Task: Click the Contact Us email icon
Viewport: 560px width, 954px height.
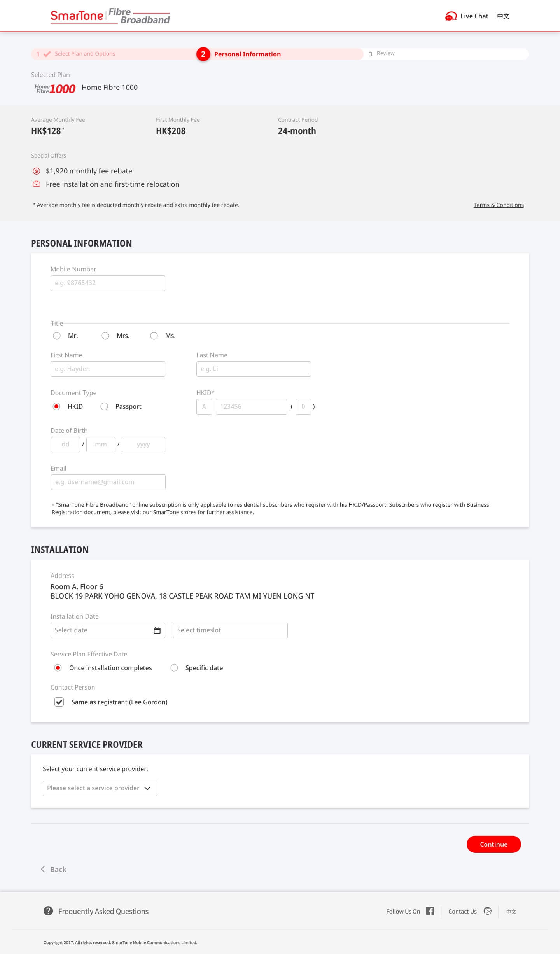Action: [488, 911]
